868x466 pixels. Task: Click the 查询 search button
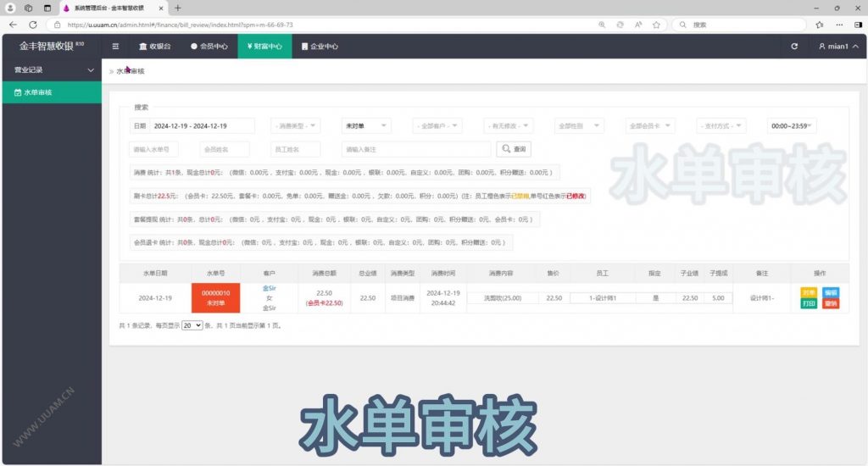[514, 149]
